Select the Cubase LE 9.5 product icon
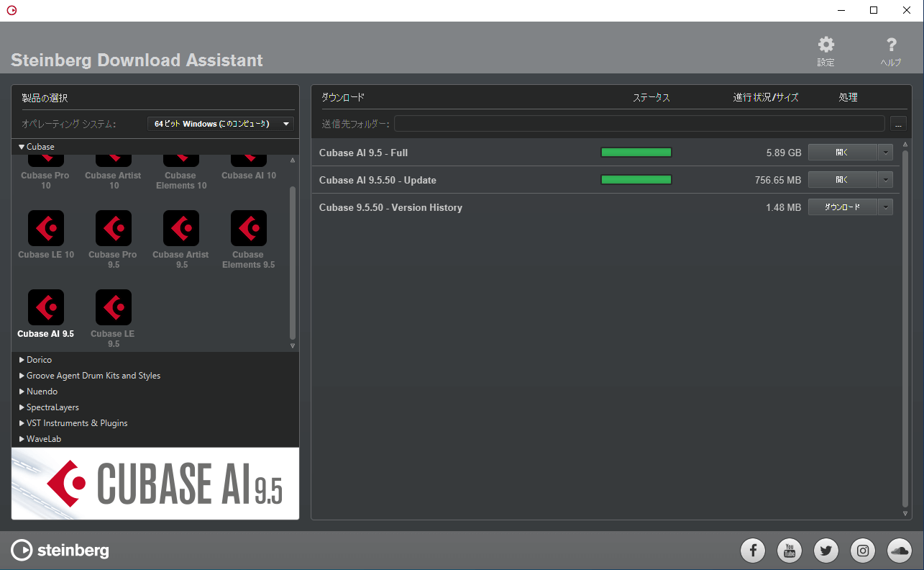Image resolution: width=924 pixels, height=570 pixels. pos(114,307)
